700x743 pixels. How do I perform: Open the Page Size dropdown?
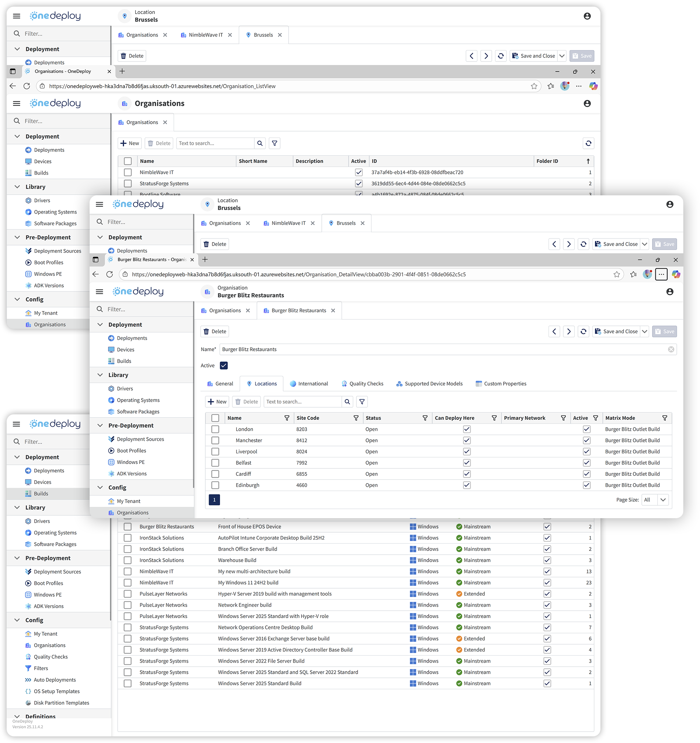pos(663,500)
